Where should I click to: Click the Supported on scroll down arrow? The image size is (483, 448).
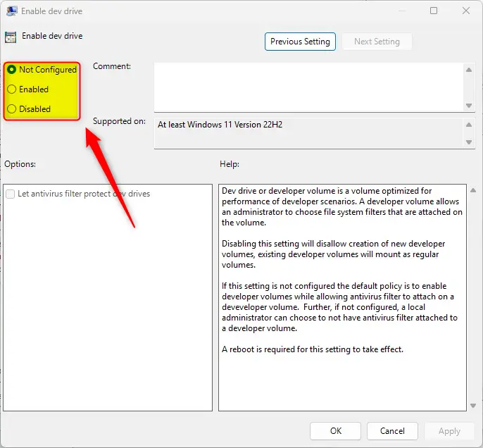pyautogui.click(x=469, y=142)
